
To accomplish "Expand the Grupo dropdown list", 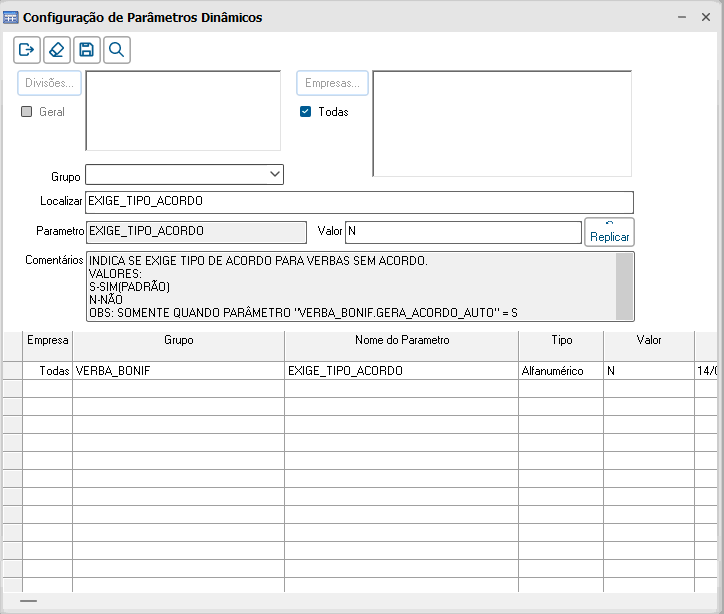I will [275, 175].
